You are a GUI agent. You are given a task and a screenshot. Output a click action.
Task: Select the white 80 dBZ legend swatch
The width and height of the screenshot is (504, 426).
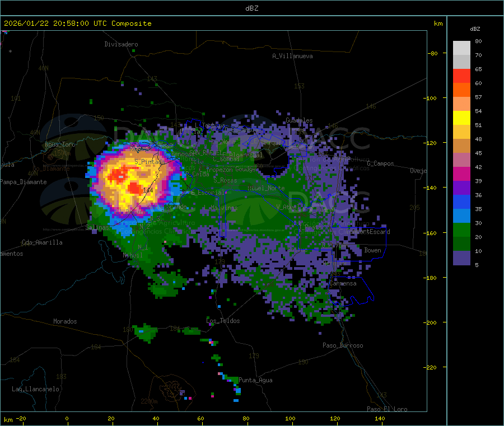461,48
